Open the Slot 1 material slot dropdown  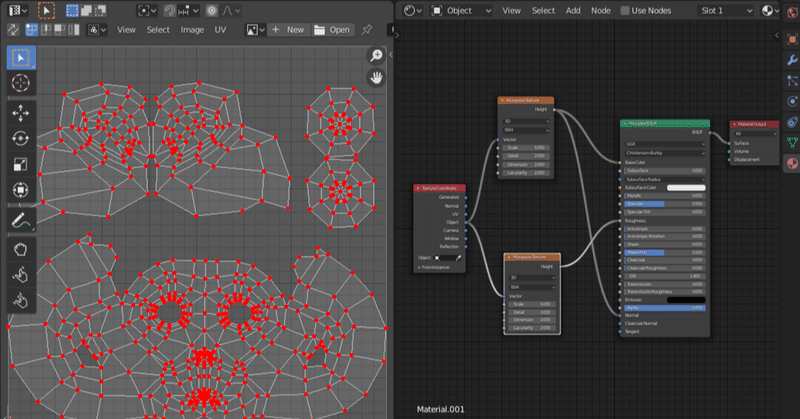tap(726, 10)
